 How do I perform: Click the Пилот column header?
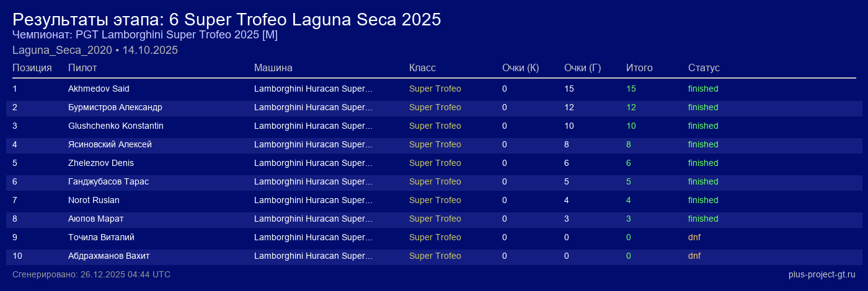tap(82, 67)
